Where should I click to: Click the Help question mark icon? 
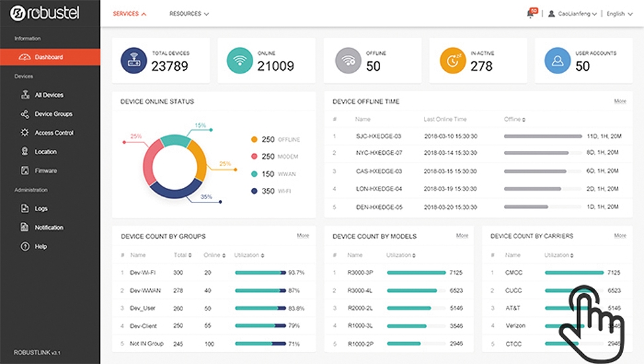(x=25, y=246)
